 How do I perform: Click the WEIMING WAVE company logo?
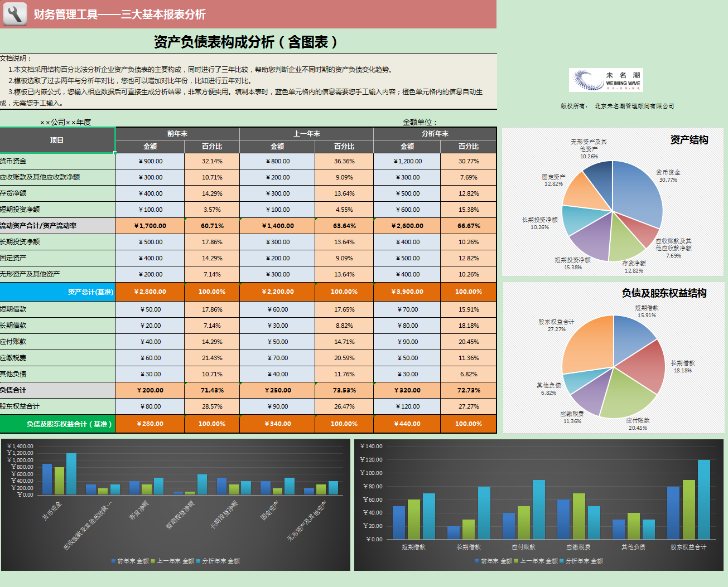point(605,80)
